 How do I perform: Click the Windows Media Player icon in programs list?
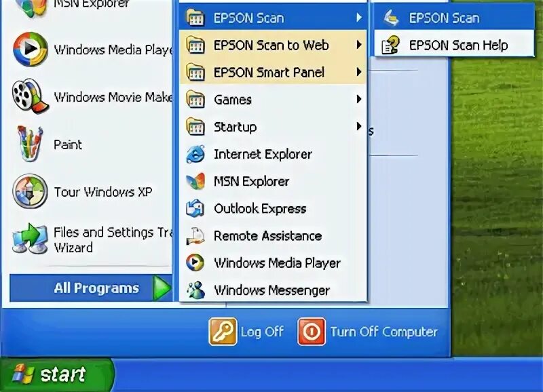click(x=195, y=263)
